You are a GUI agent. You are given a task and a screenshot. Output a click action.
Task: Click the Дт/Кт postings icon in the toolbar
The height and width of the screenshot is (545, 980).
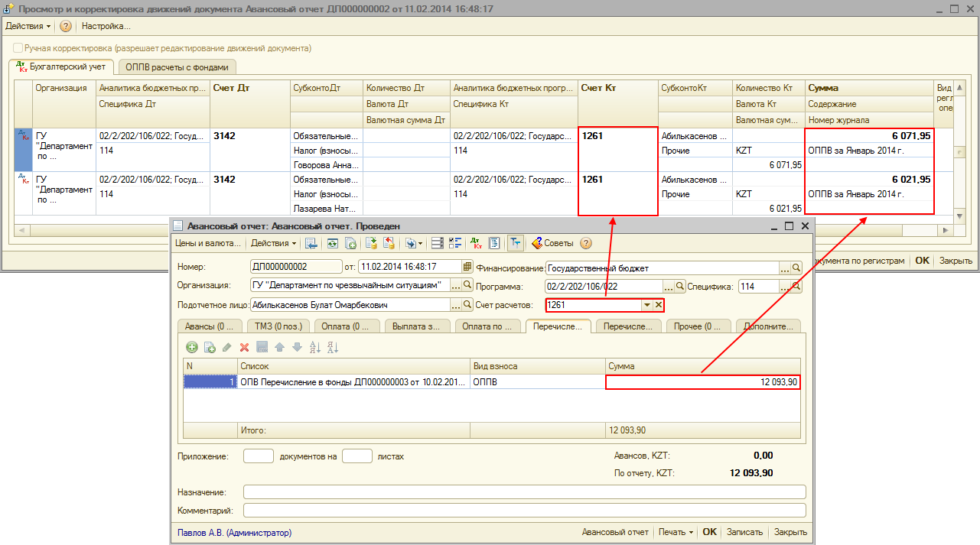tap(477, 243)
